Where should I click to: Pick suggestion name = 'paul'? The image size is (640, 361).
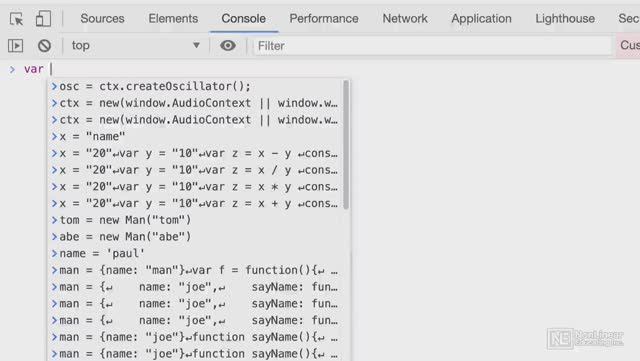point(195,254)
